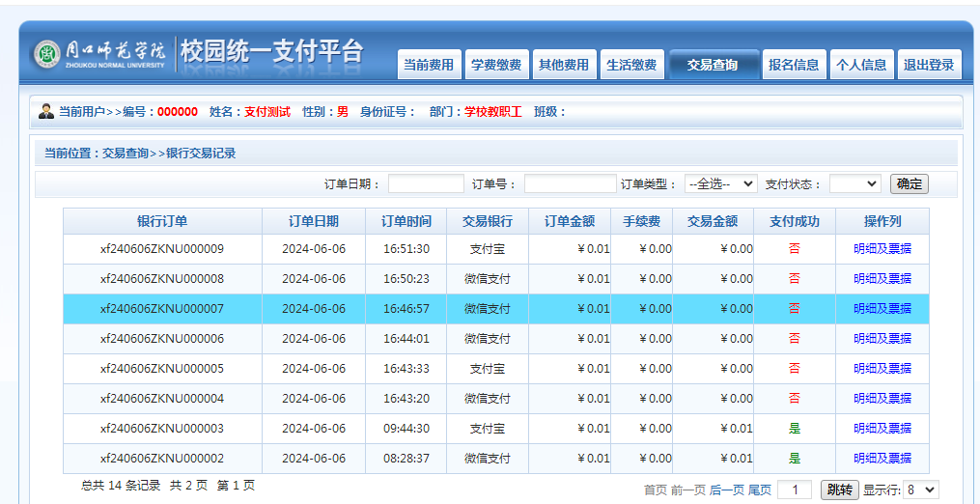
Task: Select the 交易查询 tab
Action: 714,65
